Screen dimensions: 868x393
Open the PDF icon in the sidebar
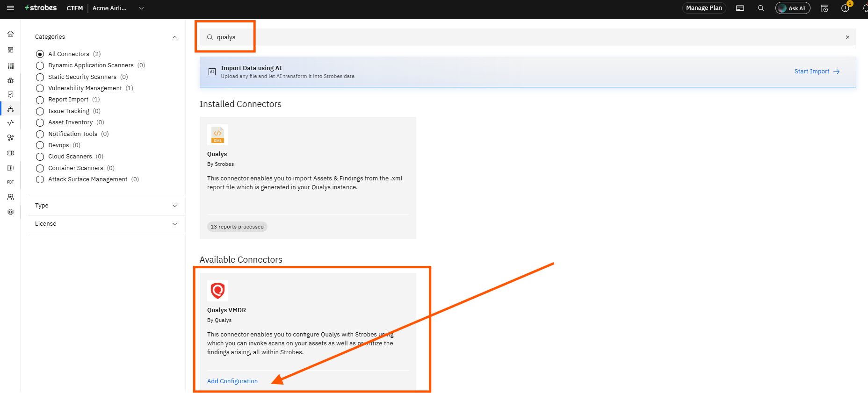(10, 182)
